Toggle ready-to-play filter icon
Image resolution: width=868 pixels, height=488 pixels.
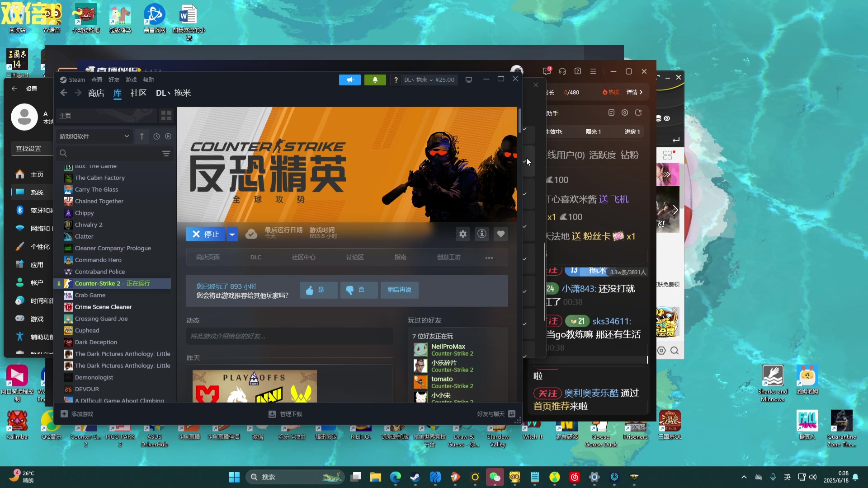(168, 136)
